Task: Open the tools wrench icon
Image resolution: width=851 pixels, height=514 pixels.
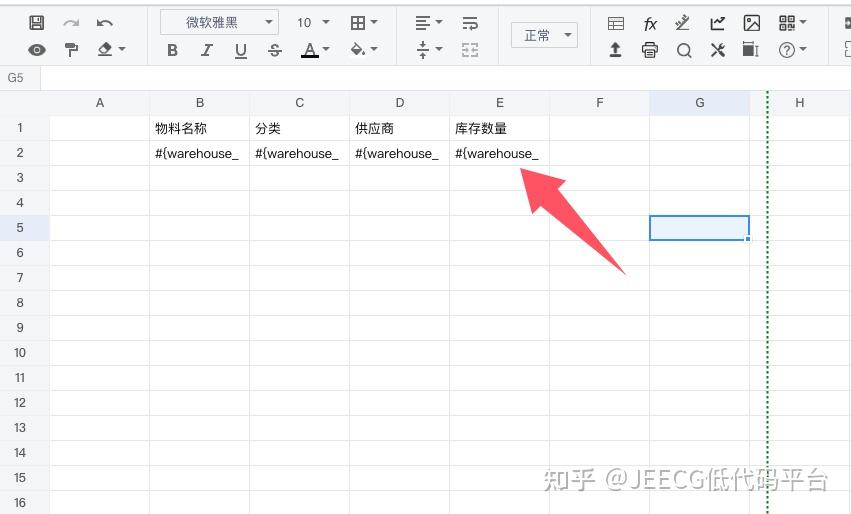Action: tap(717, 50)
